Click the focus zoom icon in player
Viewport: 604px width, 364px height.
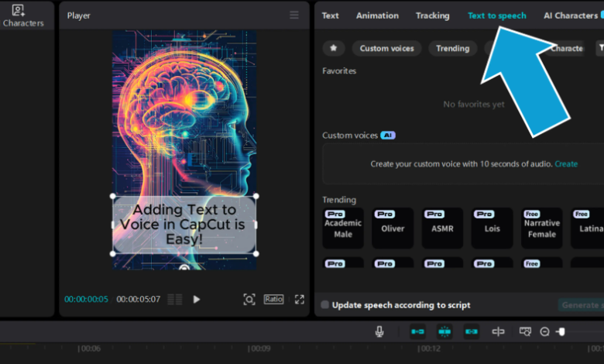[x=249, y=299]
